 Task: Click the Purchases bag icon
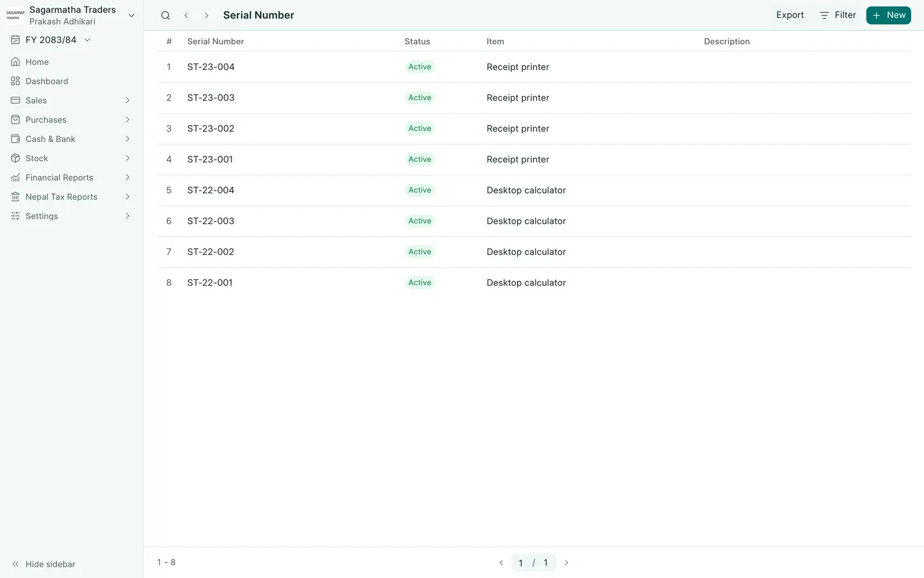pyautogui.click(x=15, y=119)
